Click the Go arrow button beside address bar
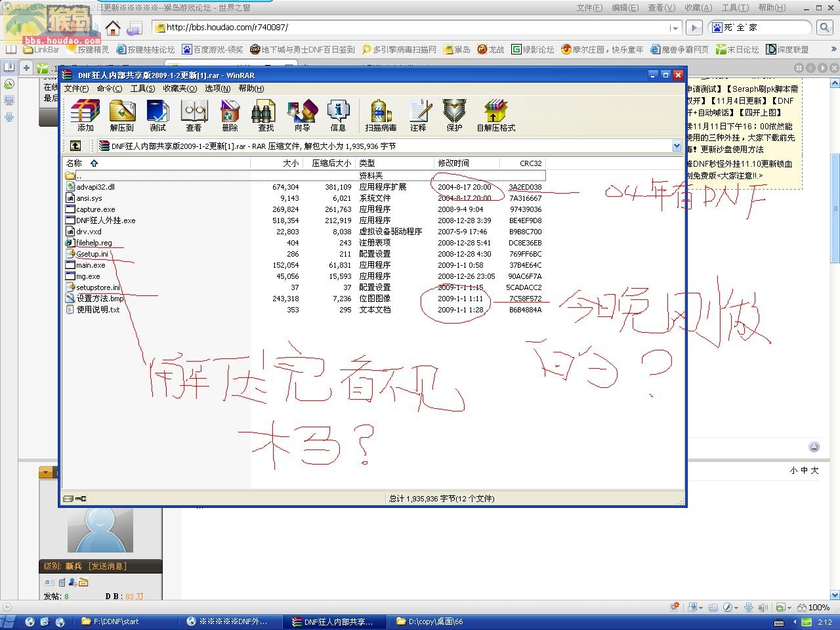840x630 pixels. [x=694, y=28]
